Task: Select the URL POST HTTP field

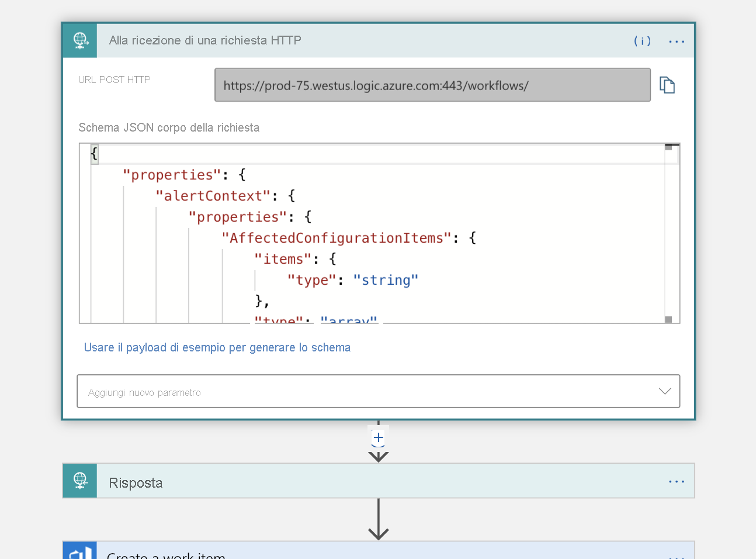Action: click(432, 85)
